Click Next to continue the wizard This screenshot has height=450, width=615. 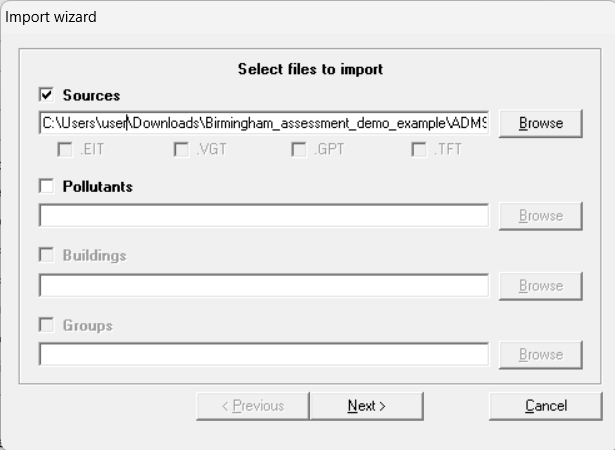(366, 406)
